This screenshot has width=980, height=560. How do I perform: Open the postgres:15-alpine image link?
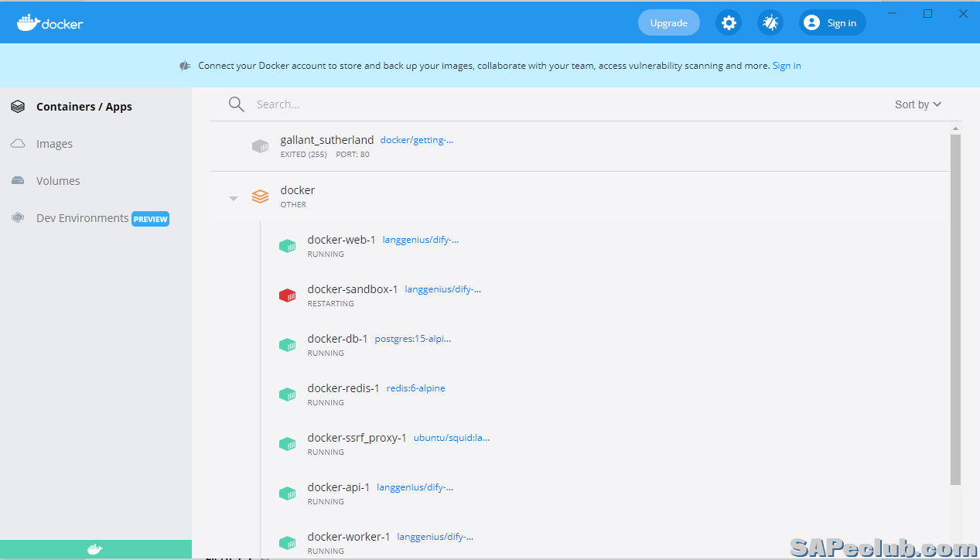pyautogui.click(x=412, y=339)
